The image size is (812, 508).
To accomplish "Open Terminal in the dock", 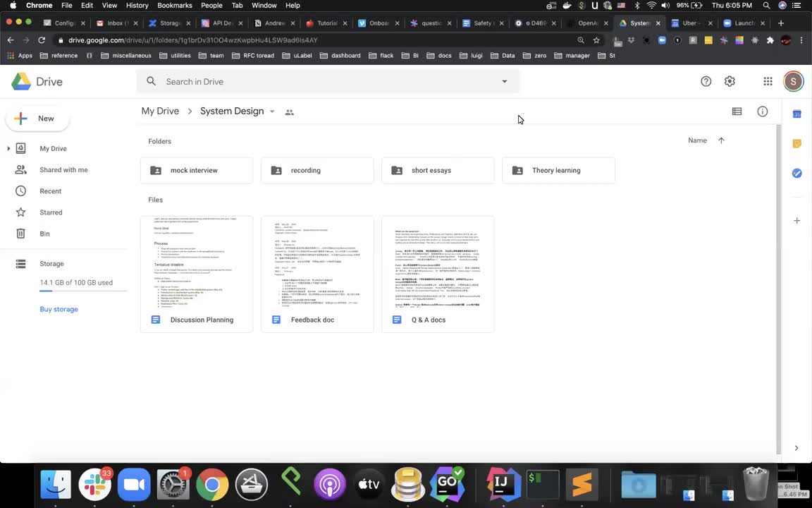I will tap(542, 484).
